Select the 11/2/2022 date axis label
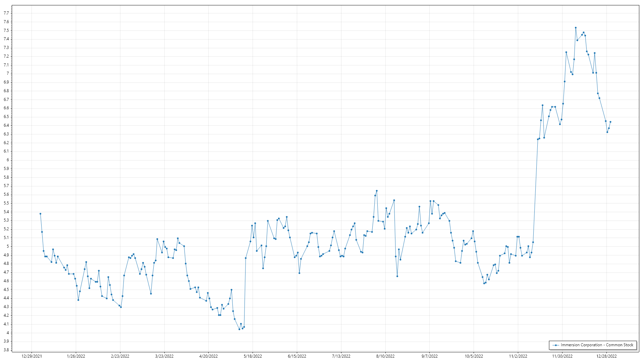This screenshot has width=644, height=362. pos(518,356)
